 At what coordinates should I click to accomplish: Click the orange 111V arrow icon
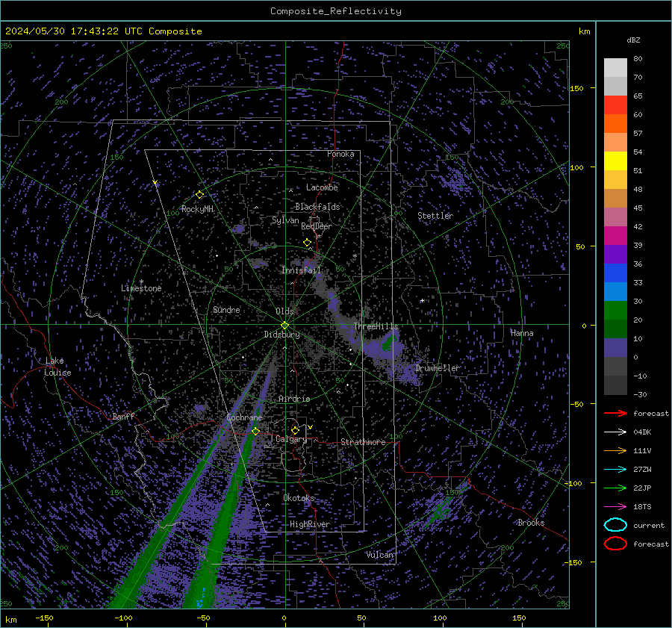pos(615,450)
